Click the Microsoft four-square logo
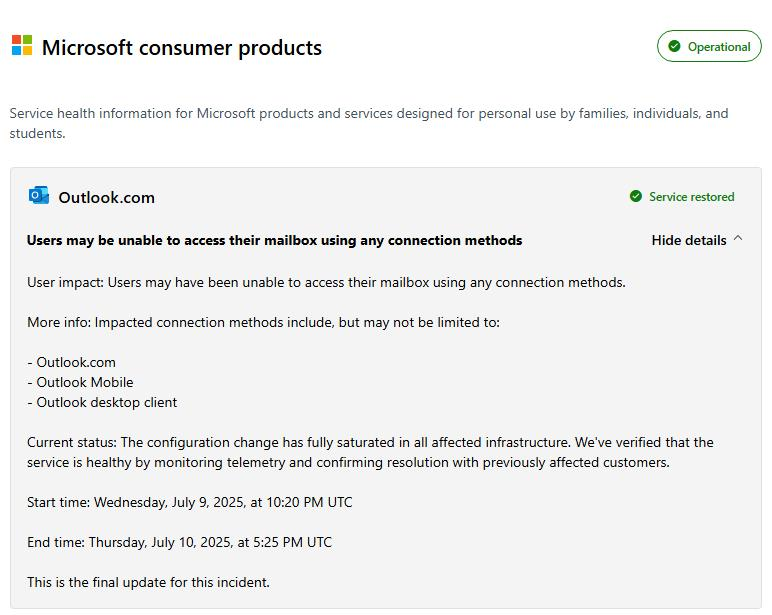This screenshot has height=615, width=772. point(22,46)
